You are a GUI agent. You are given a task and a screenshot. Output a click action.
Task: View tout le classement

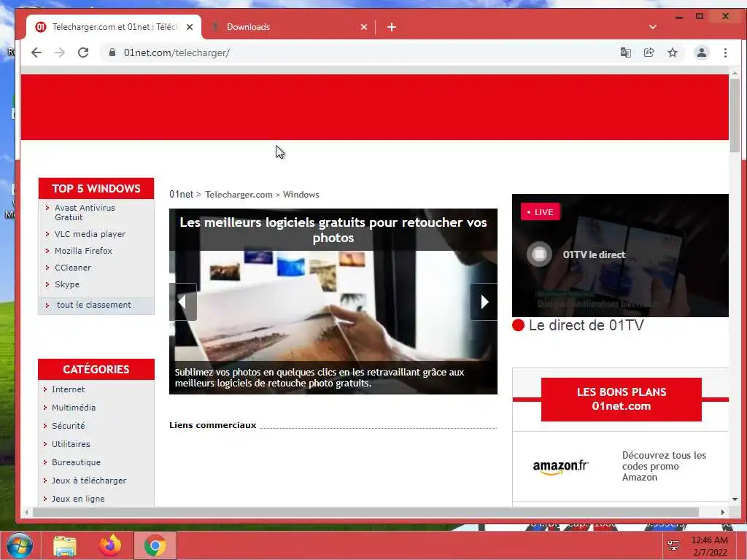[94, 305]
